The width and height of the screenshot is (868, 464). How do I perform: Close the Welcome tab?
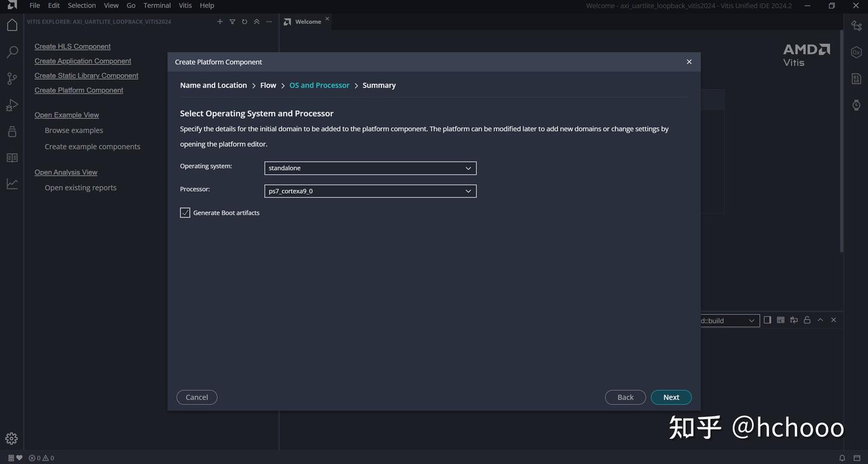(x=327, y=19)
